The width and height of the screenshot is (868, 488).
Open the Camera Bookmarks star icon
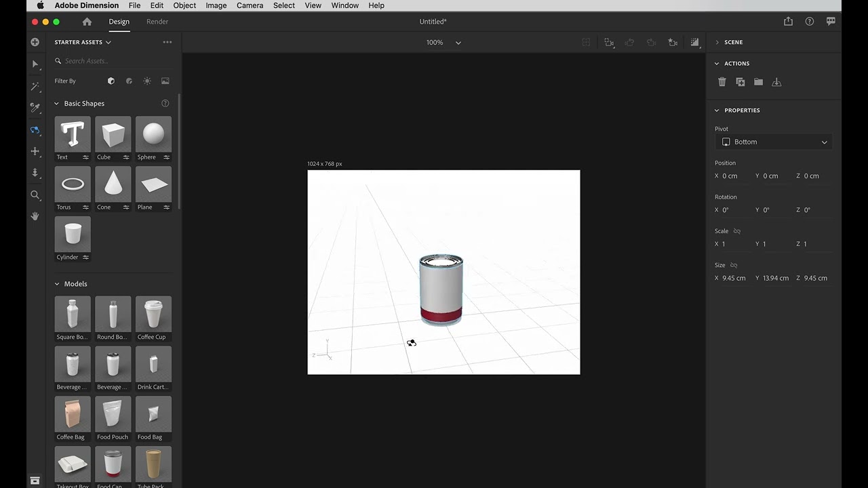pos(673,42)
